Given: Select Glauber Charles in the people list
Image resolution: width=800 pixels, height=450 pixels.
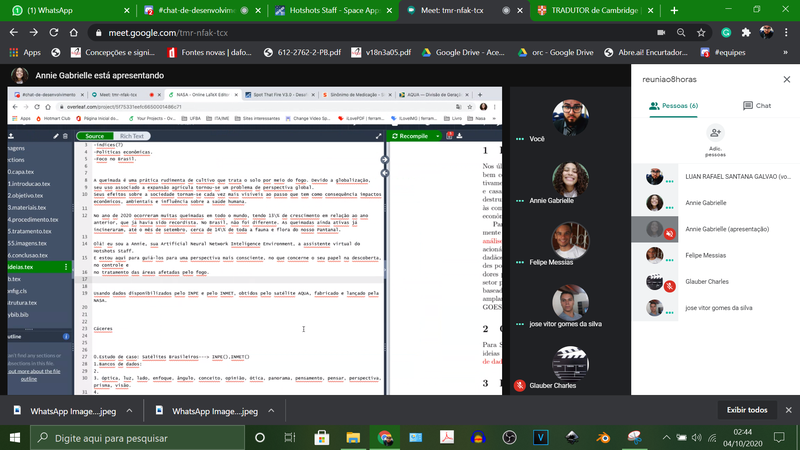Looking at the screenshot, I should coord(716,282).
